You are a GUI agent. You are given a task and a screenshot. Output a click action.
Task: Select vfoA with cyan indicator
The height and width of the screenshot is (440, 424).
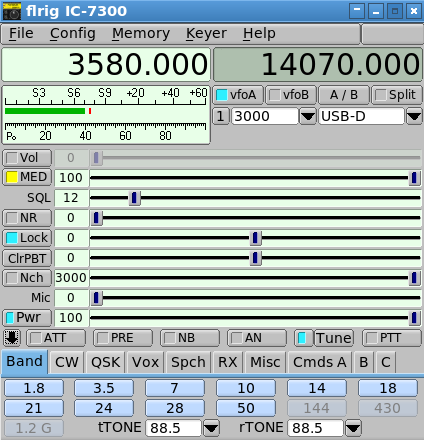238,95
